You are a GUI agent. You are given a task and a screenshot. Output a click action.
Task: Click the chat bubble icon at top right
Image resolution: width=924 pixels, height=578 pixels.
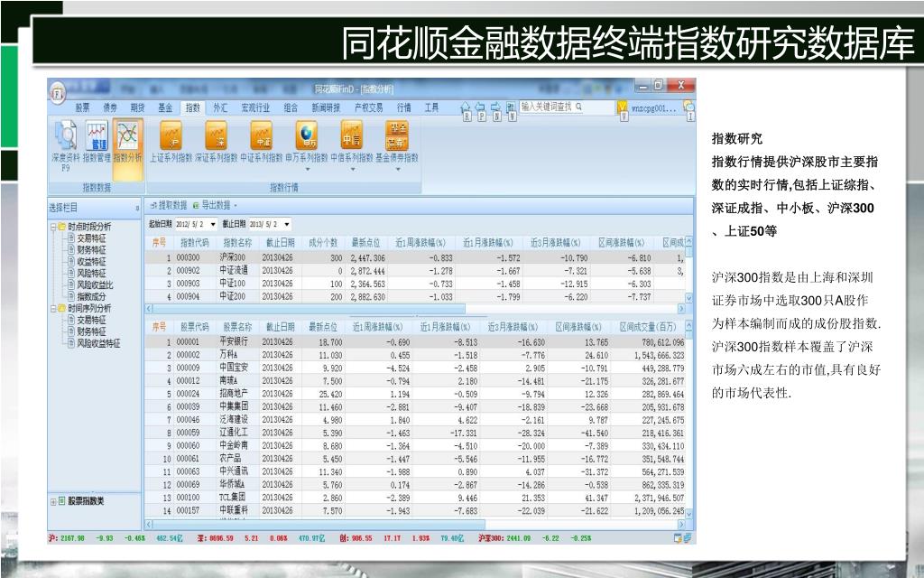(688, 107)
